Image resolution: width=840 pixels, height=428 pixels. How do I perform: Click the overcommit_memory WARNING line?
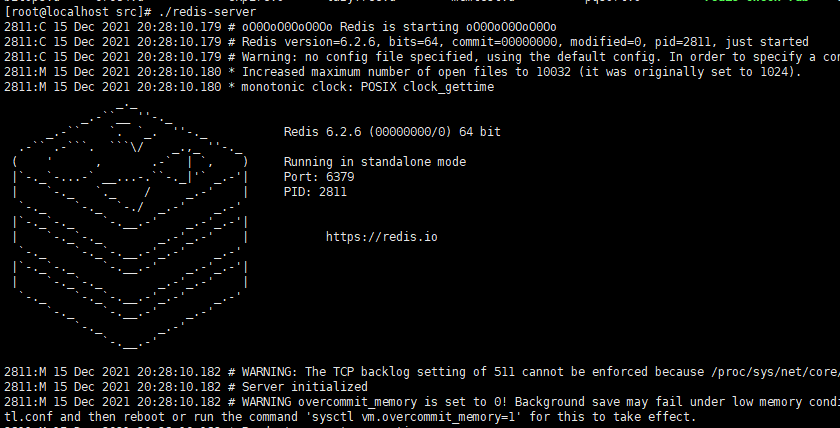click(422, 402)
